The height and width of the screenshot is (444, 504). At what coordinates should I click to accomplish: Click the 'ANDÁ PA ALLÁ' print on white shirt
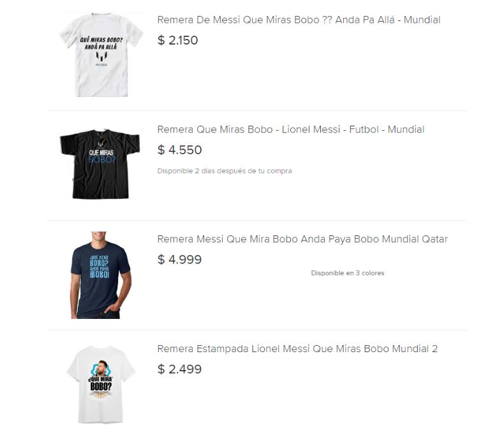[x=101, y=47]
